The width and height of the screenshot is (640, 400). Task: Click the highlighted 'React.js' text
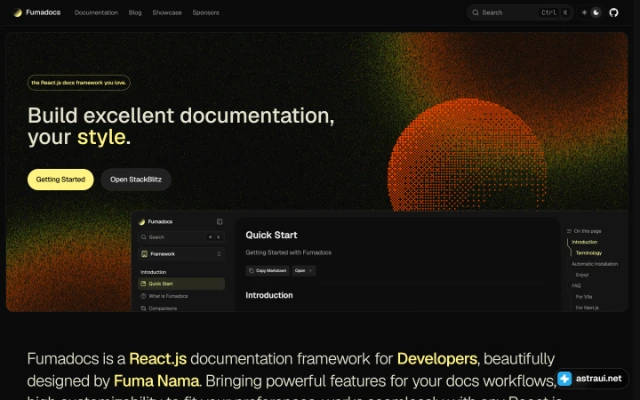(158, 359)
